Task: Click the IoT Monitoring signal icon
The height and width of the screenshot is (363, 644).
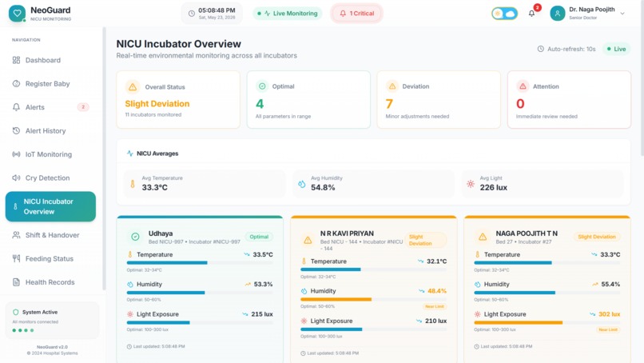Action: coord(16,154)
